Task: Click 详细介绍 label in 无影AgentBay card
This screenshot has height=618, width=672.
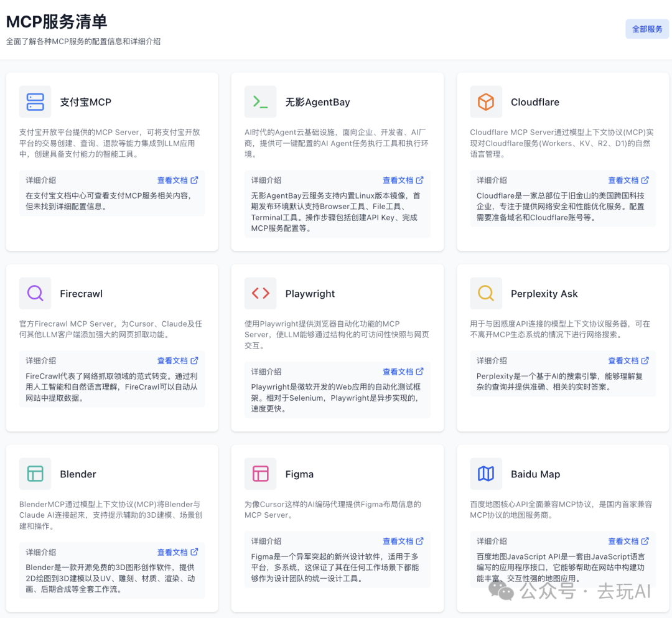Action: [x=266, y=180]
